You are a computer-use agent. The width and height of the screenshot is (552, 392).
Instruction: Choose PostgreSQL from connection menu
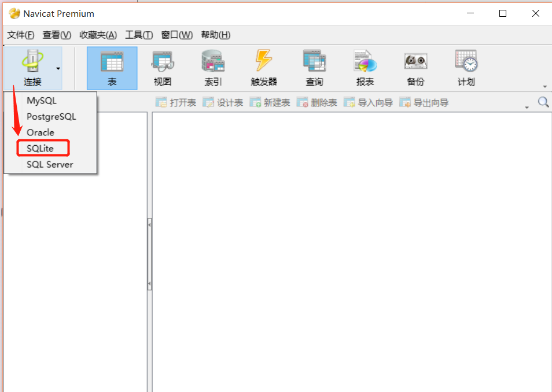click(50, 116)
